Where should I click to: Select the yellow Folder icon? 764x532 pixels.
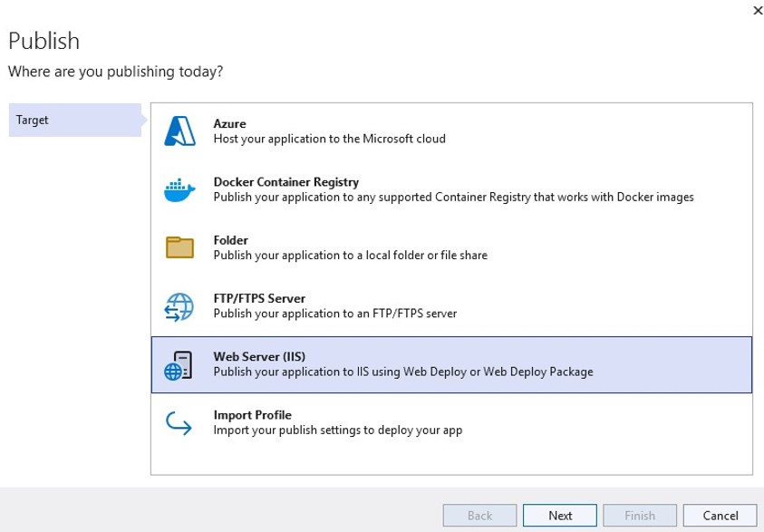(179, 247)
